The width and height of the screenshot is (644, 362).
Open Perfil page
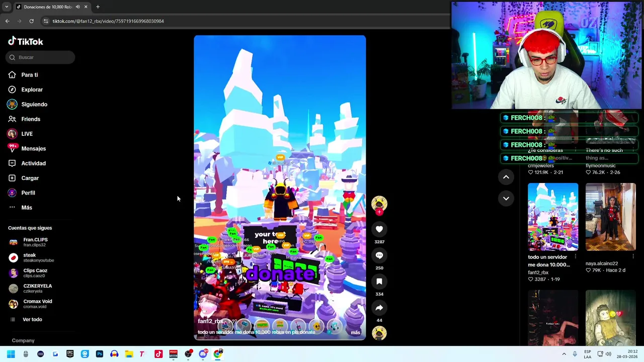pos(28,193)
